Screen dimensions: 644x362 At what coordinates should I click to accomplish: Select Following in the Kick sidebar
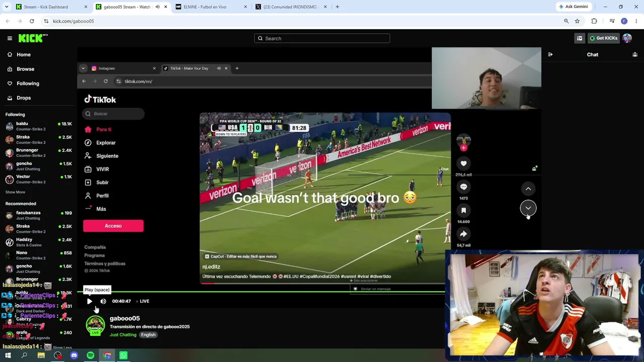click(28, 83)
